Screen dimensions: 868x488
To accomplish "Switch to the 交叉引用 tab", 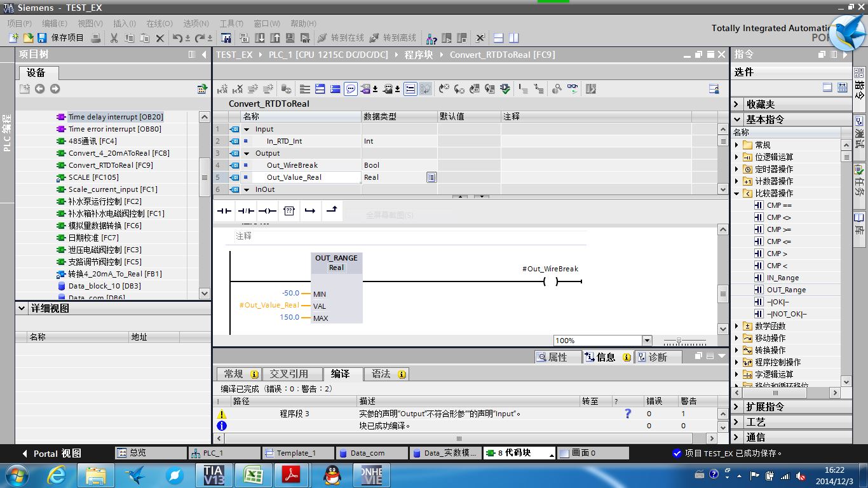I will click(x=288, y=374).
